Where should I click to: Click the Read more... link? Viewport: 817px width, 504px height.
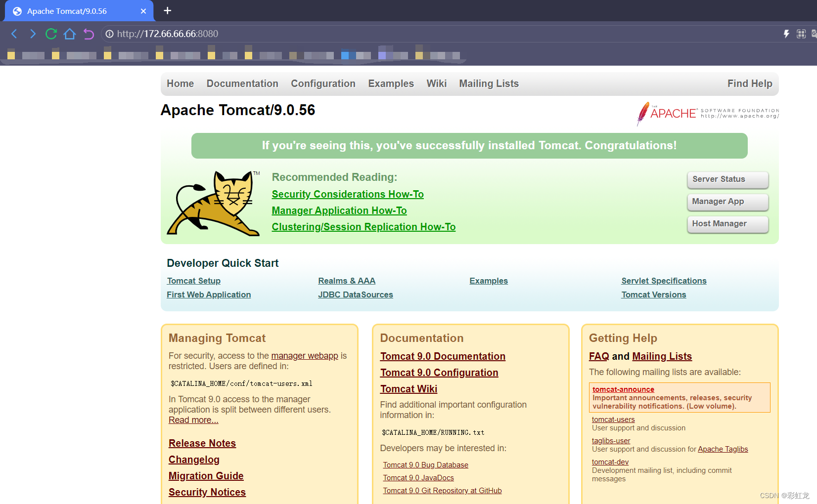pyautogui.click(x=193, y=420)
